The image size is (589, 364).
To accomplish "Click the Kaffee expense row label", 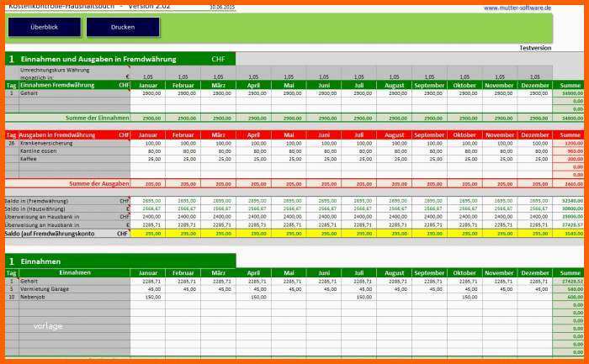I will pyautogui.click(x=28, y=158).
